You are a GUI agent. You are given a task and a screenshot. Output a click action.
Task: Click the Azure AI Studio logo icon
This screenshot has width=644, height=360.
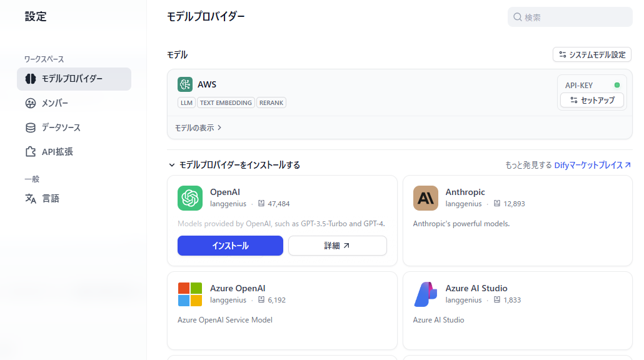pyautogui.click(x=426, y=294)
